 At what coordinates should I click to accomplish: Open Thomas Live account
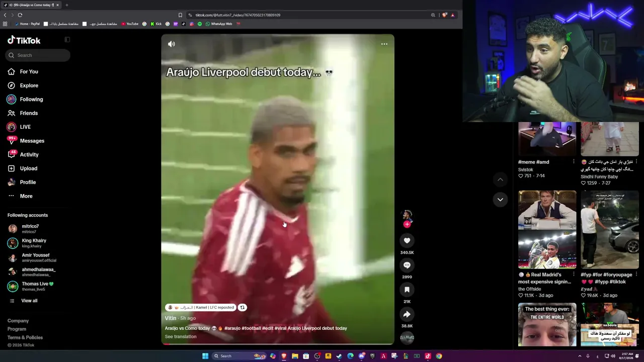pos(37,286)
